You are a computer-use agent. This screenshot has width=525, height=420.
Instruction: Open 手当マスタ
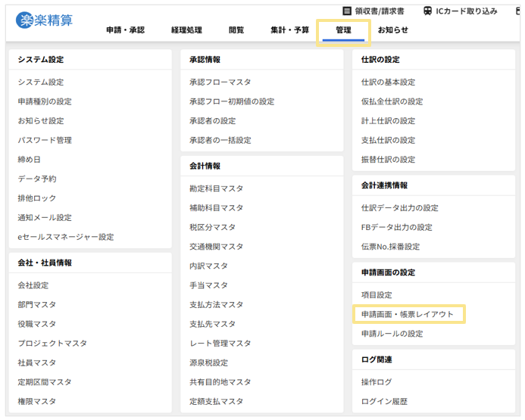(x=208, y=285)
